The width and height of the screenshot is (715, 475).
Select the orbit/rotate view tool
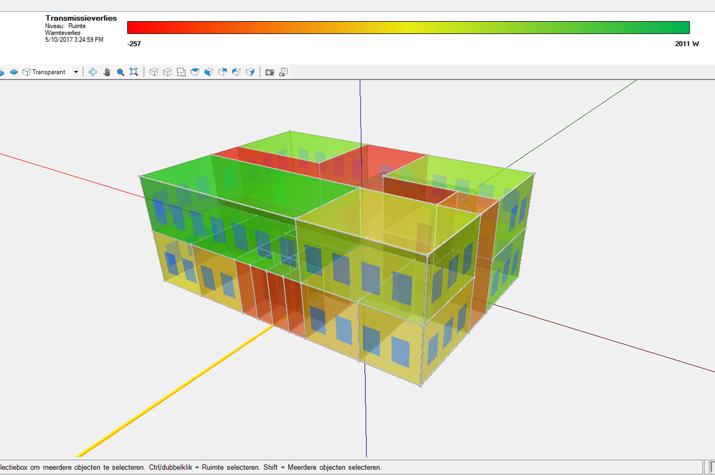[x=93, y=72]
